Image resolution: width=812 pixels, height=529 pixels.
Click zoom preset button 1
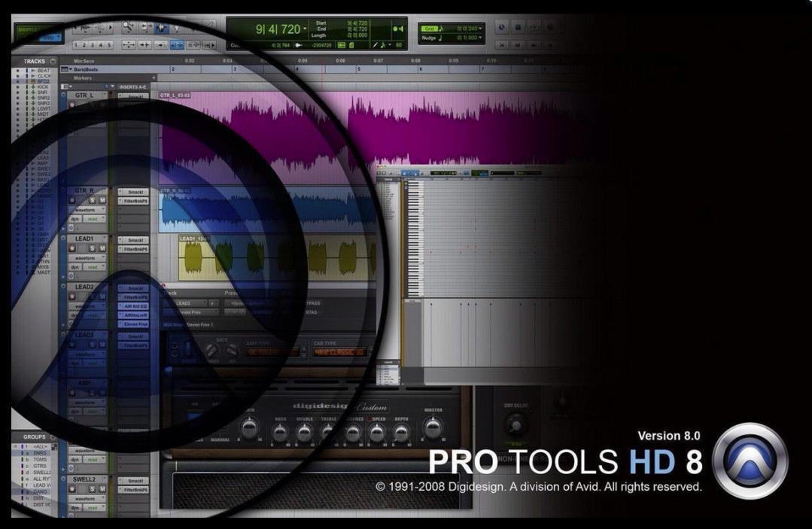76,45
